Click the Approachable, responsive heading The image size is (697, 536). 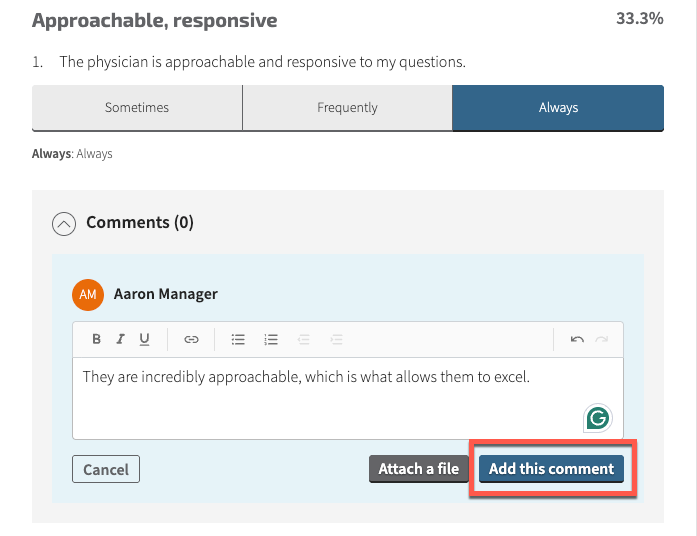pyautogui.click(x=155, y=20)
